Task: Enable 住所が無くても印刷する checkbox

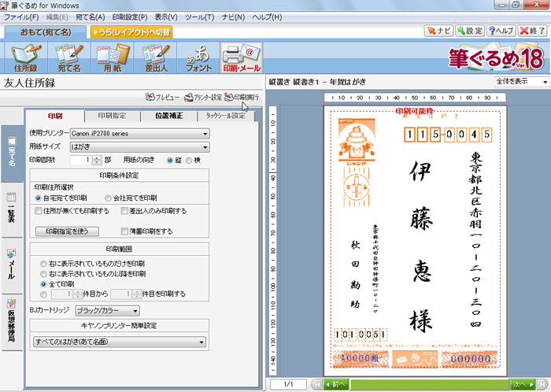Action: pos(39,211)
